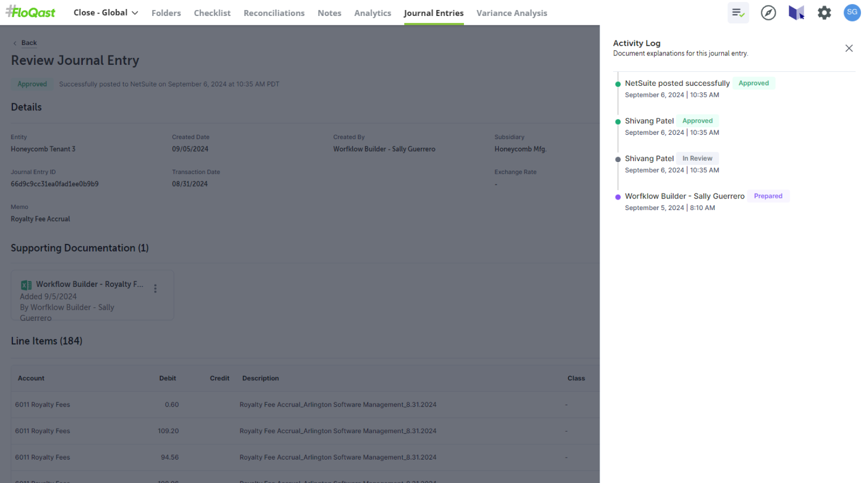Image resolution: width=868 pixels, height=483 pixels.
Task: Open the task list checkmark icon
Action: click(738, 12)
